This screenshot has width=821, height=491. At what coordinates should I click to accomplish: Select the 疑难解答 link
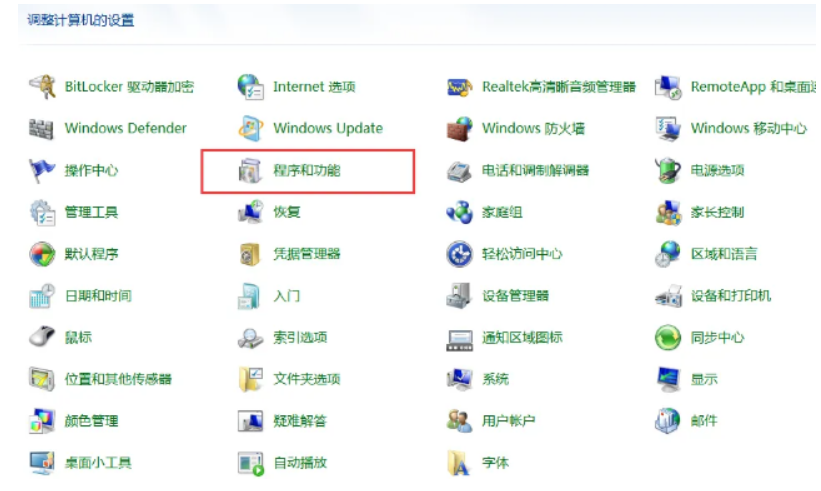tap(300, 421)
